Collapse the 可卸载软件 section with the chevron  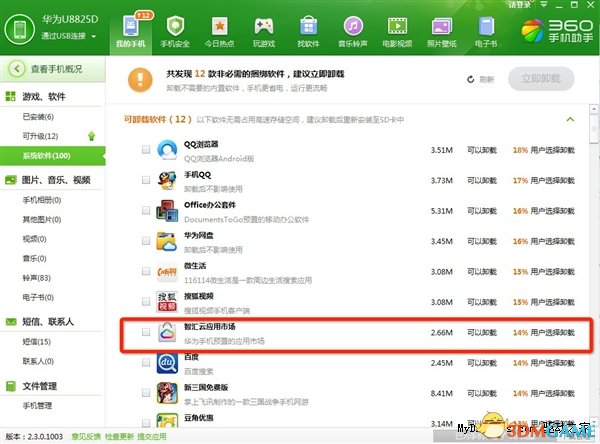[570, 119]
